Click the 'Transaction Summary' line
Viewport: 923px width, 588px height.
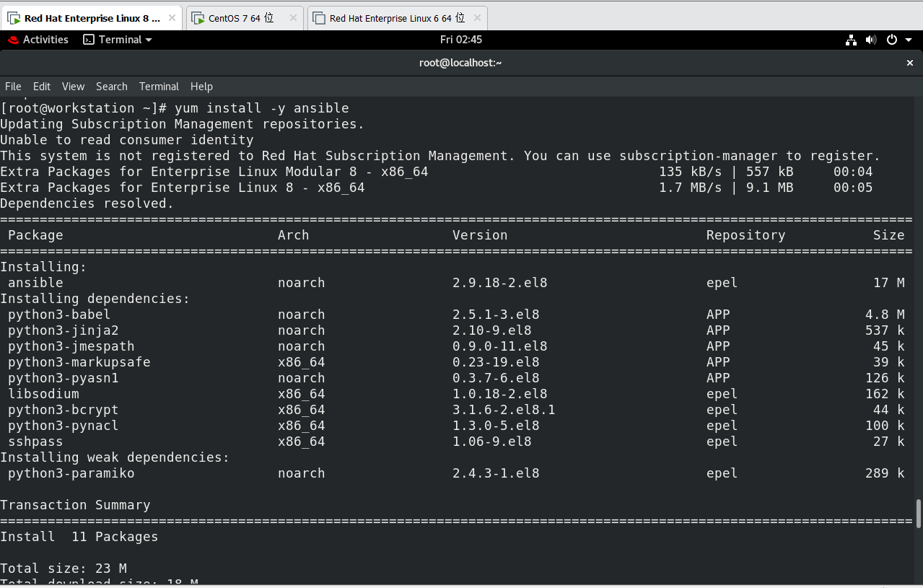[x=75, y=505]
